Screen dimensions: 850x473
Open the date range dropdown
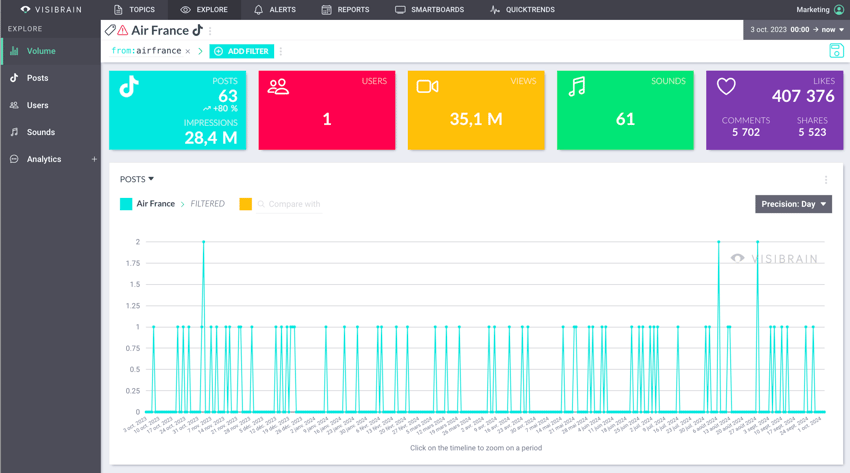(796, 30)
